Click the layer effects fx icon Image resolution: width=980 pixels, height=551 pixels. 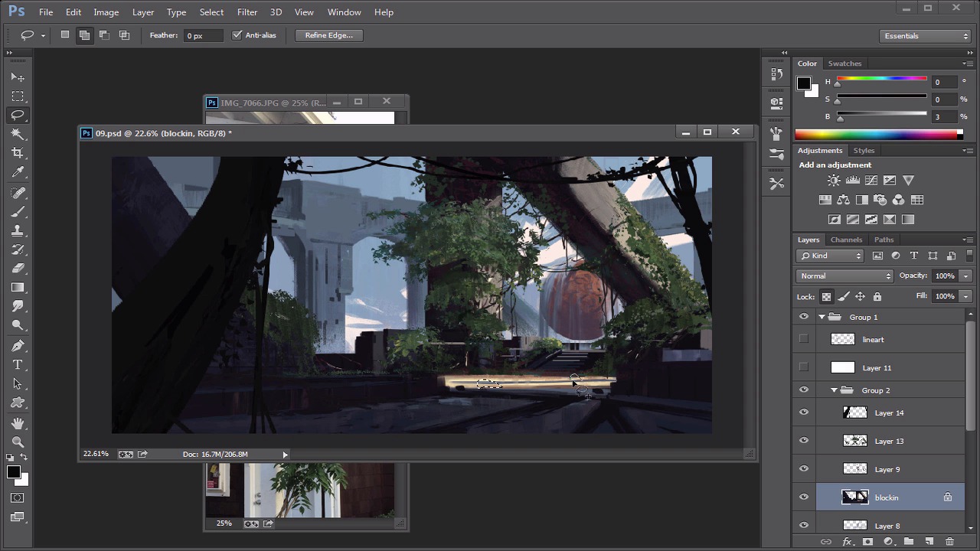tap(847, 542)
